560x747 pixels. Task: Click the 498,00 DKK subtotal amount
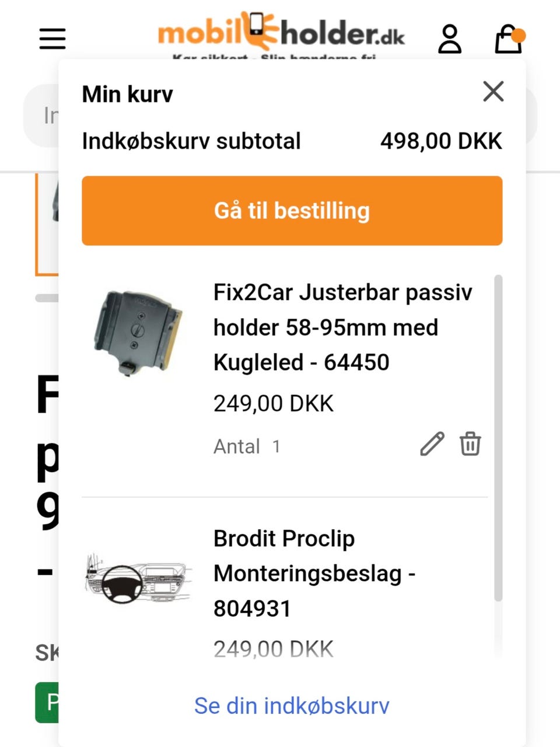442,141
